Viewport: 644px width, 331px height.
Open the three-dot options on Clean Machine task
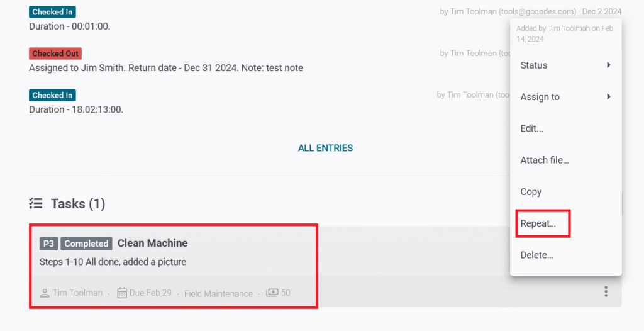[606, 291]
